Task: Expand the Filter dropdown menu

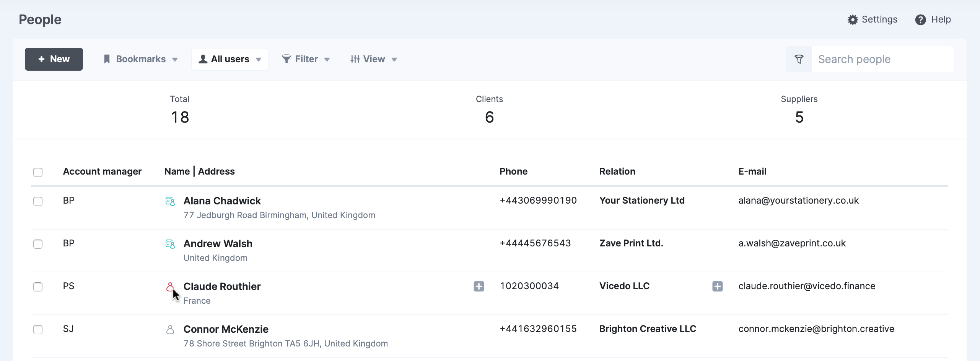Action: 306,59
